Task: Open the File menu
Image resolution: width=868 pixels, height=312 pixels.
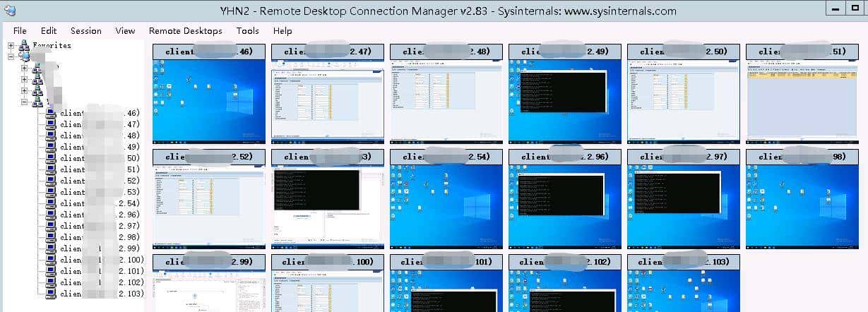Action: 20,31
